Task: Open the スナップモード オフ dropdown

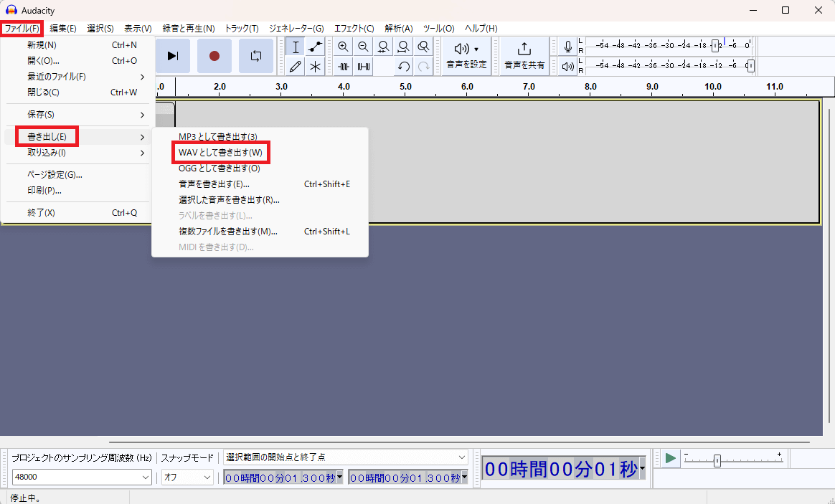Action: [x=187, y=477]
